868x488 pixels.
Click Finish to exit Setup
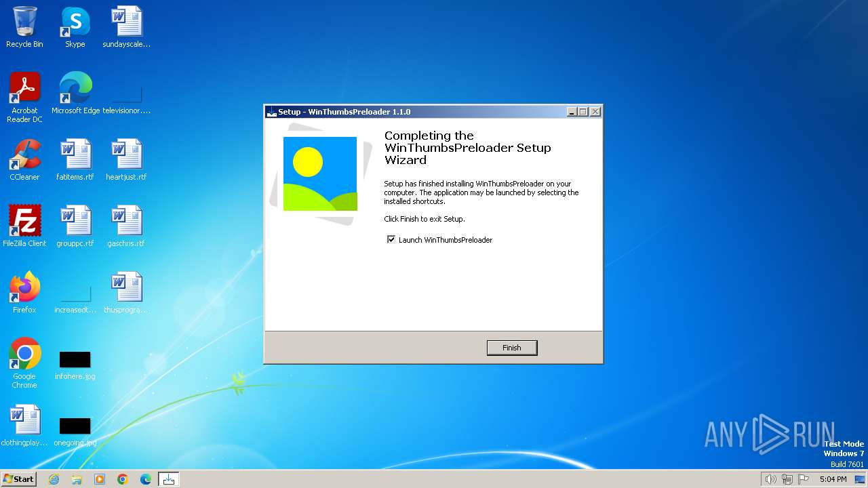pos(512,348)
